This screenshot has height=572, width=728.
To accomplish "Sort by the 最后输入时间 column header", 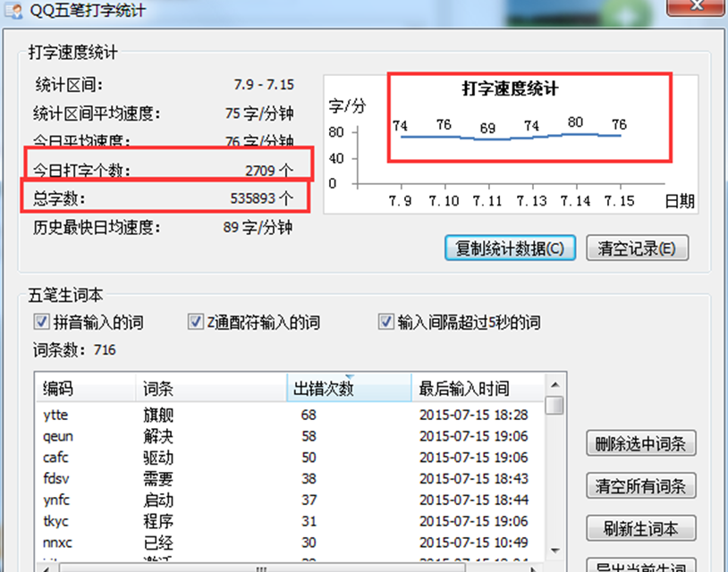I will 476,389.
